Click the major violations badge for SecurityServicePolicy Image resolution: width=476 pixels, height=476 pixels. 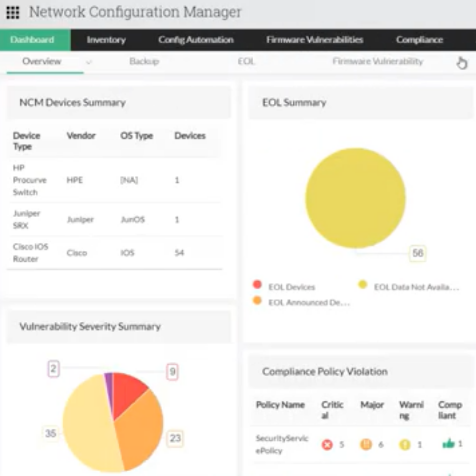point(365,445)
